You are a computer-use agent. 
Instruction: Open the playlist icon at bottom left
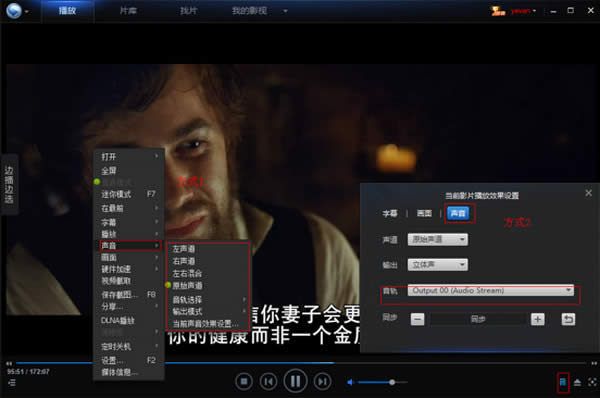(12, 382)
